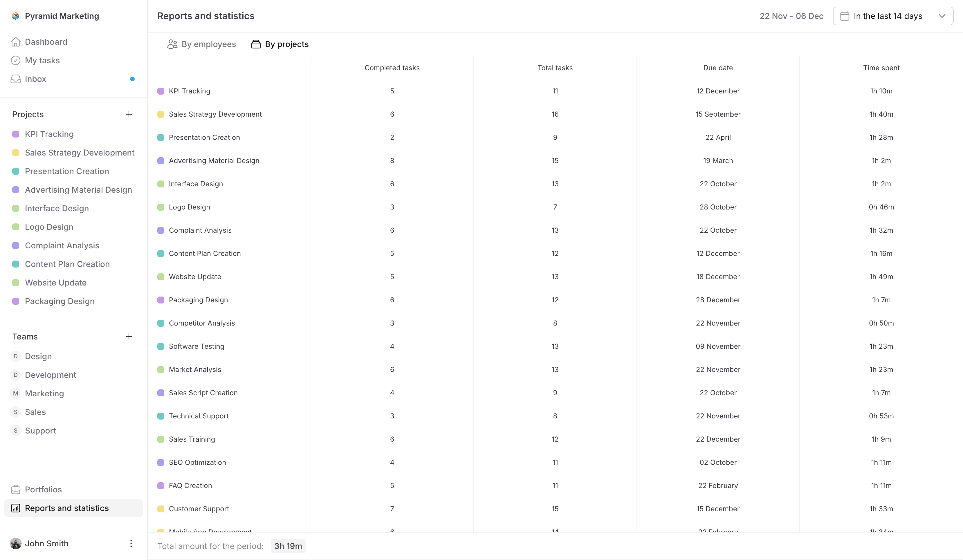Screen dimensions: 963x560
Task: Switch to the By employees tab
Action: click(209, 44)
